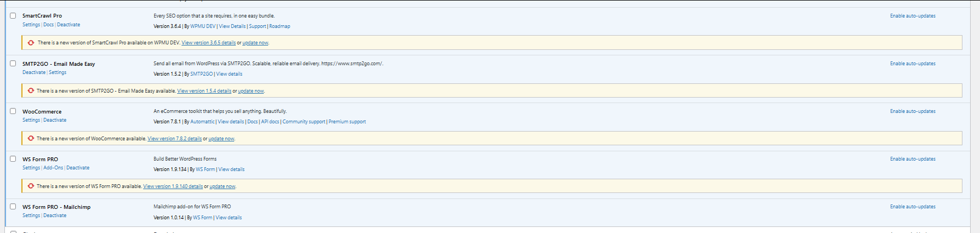Select the SmartCrawl Pro plugin checkbox
This screenshot has height=233, width=980.
(13, 16)
